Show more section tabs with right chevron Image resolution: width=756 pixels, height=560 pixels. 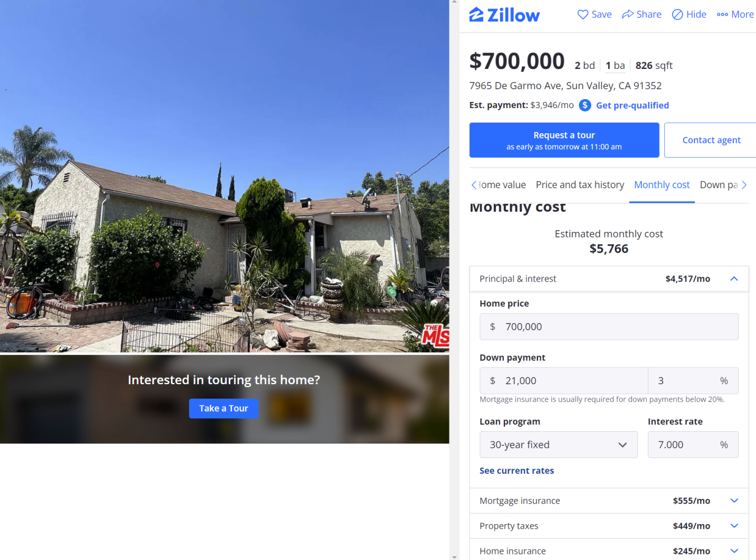pyautogui.click(x=744, y=185)
